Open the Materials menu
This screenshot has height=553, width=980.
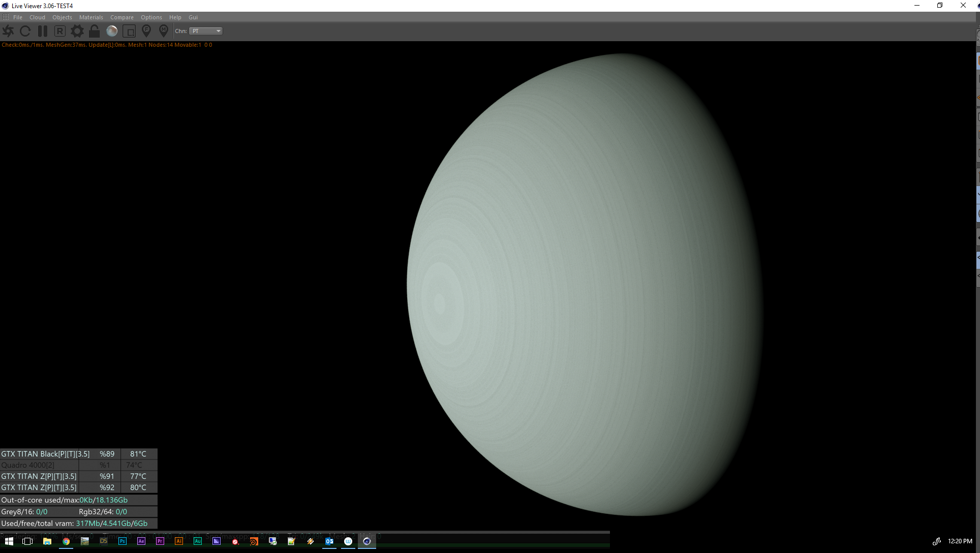tap(91, 17)
